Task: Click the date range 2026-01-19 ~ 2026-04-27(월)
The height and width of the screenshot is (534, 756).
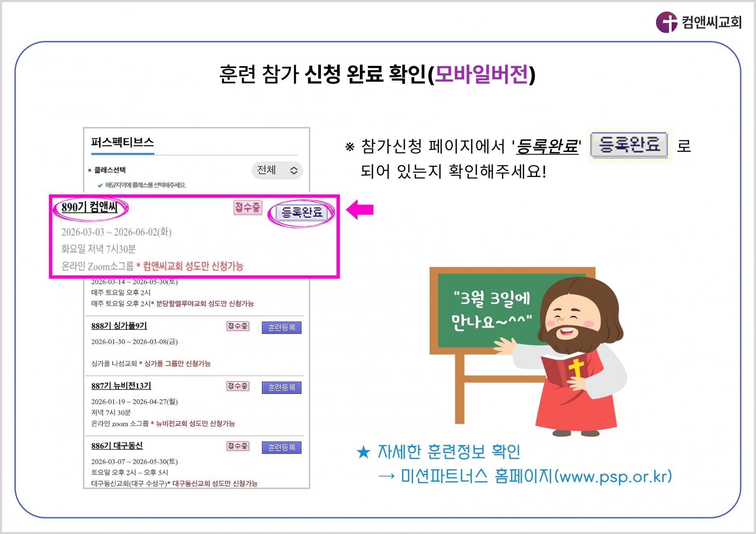Action: [x=134, y=402]
